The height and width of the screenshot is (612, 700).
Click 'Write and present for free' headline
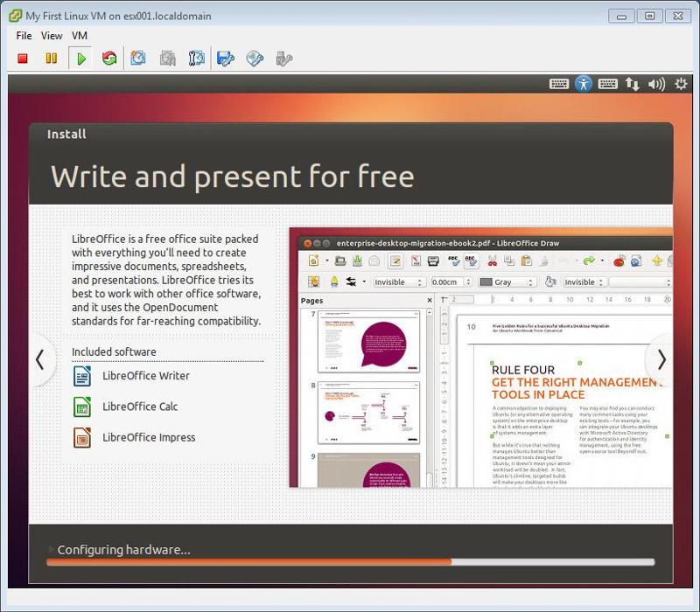232,177
